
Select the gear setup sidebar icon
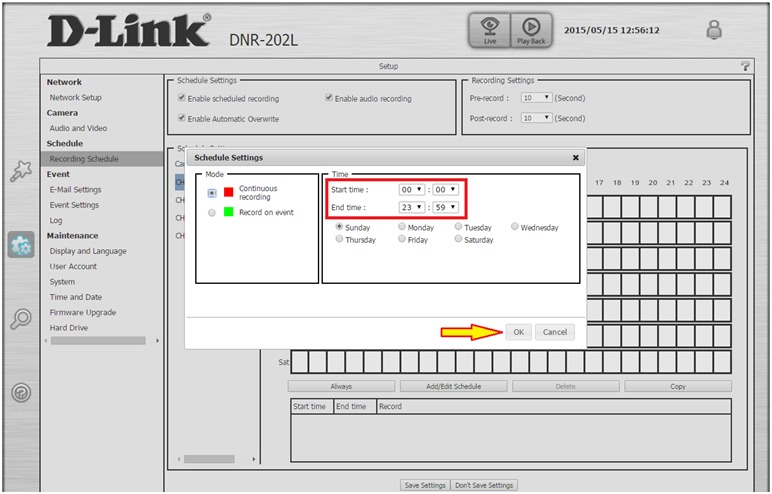pyautogui.click(x=20, y=245)
